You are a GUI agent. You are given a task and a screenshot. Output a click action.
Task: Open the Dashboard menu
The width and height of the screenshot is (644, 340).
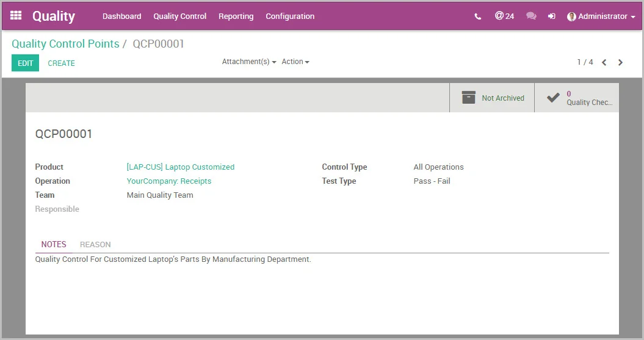click(x=121, y=16)
